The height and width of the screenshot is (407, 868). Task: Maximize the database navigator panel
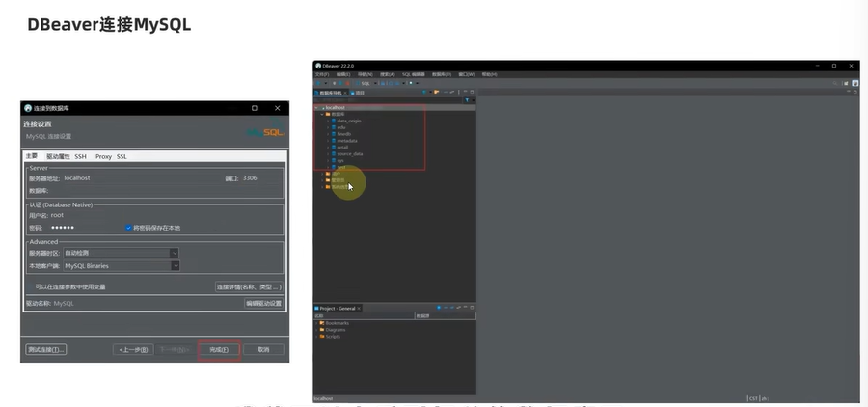click(x=473, y=92)
